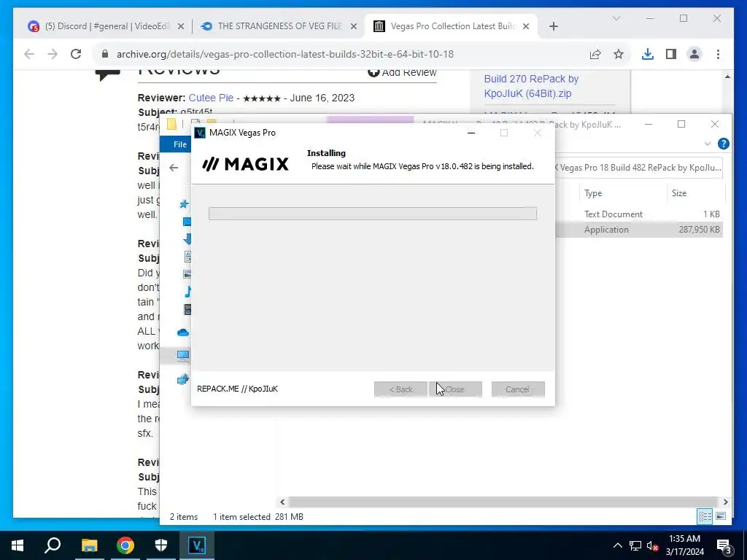Open File Explorer help icon
This screenshot has height=560, width=747.
click(x=723, y=144)
